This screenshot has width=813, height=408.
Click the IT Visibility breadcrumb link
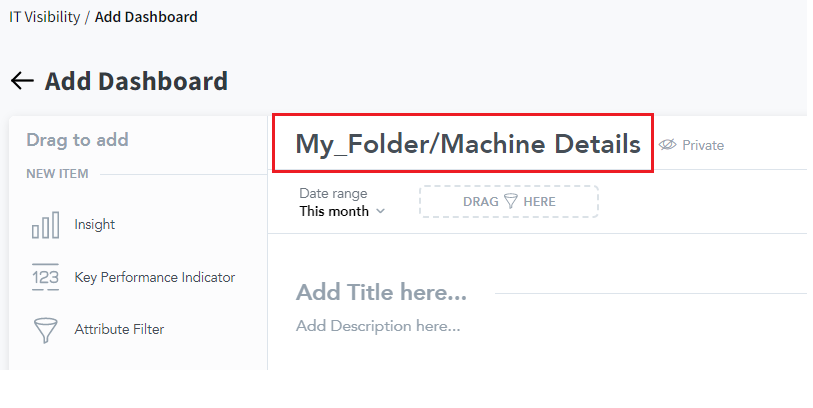click(x=44, y=17)
